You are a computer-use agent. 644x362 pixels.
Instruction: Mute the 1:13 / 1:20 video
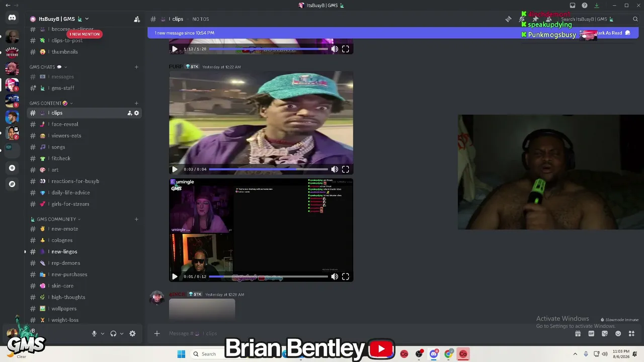click(335, 49)
